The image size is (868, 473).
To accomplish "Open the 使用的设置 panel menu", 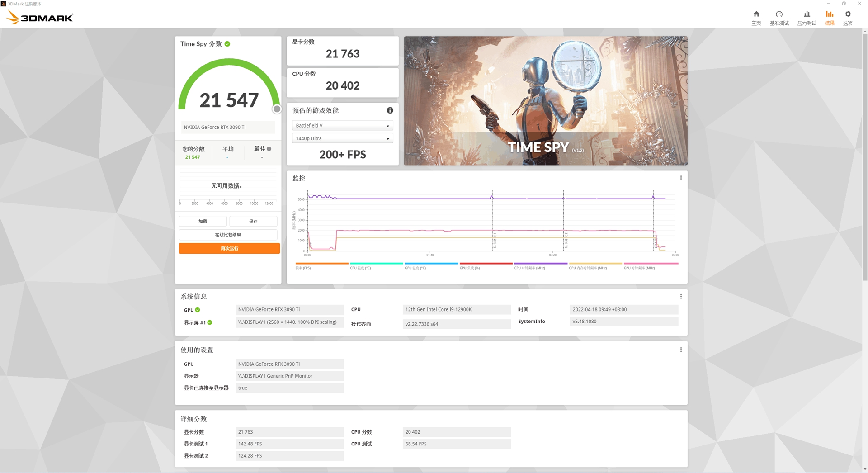I will click(x=681, y=349).
